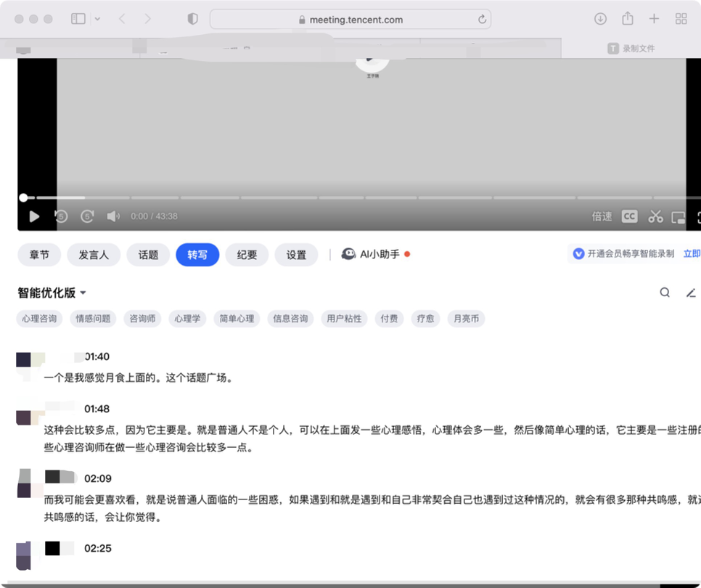Skip forward 5 seconds in video
The width and height of the screenshot is (701, 588).
tap(87, 216)
